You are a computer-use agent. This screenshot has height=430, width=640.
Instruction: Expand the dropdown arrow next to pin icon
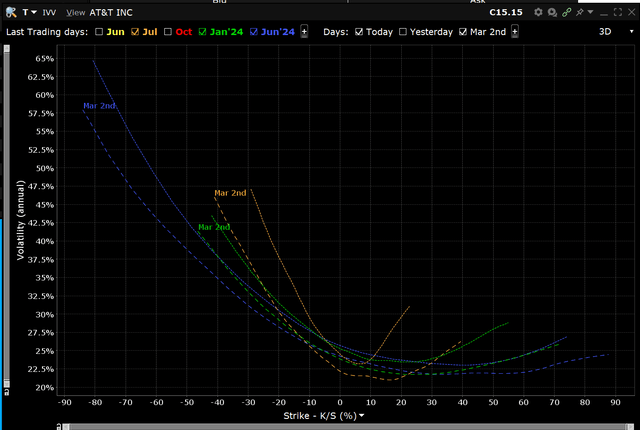point(590,12)
